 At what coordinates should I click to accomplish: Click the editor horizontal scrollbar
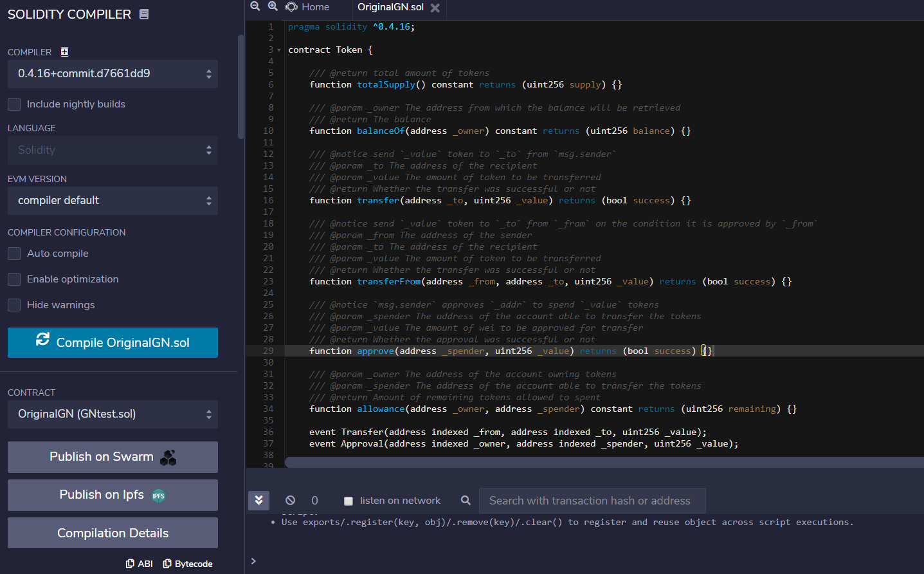[604, 462]
